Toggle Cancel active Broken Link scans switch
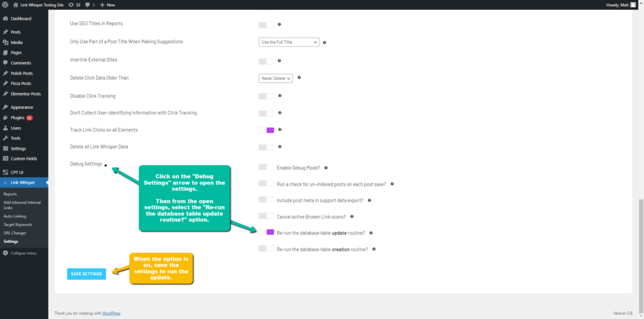The image size is (644, 319). [x=266, y=216]
